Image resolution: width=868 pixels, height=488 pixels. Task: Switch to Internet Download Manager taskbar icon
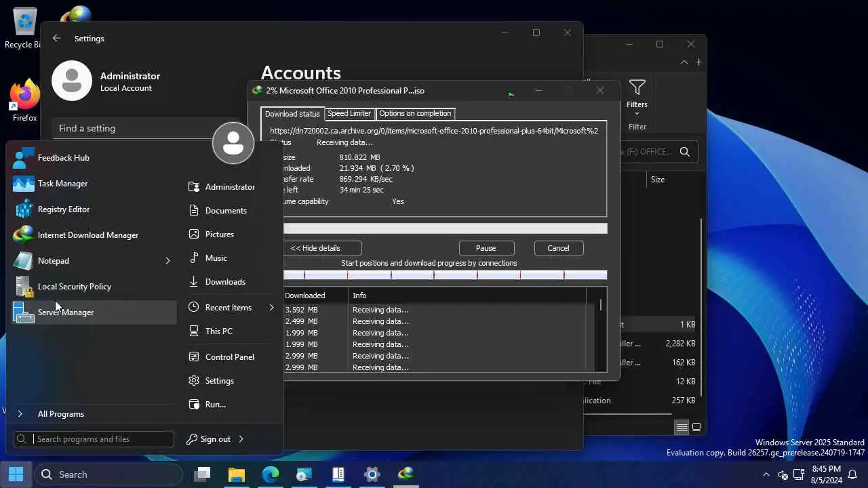(x=406, y=474)
